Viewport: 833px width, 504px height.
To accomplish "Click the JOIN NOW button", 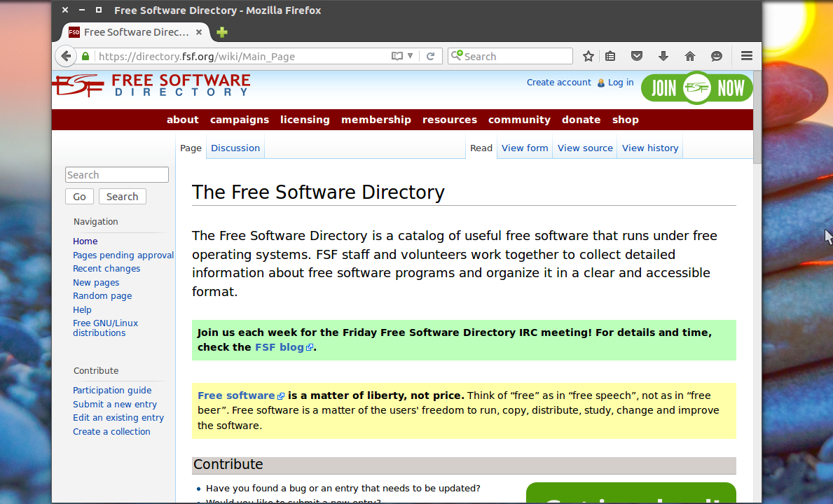I will tap(697, 88).
